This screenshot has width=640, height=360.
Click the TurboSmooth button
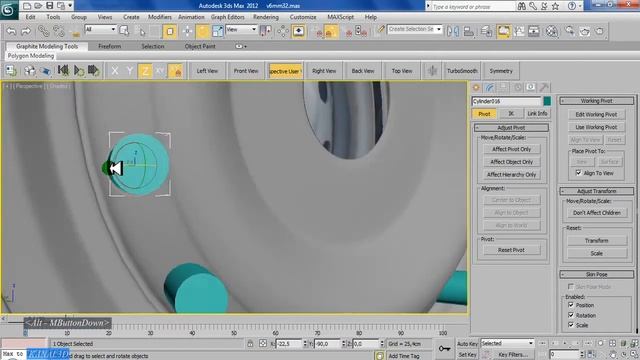(x=462, y=71)
